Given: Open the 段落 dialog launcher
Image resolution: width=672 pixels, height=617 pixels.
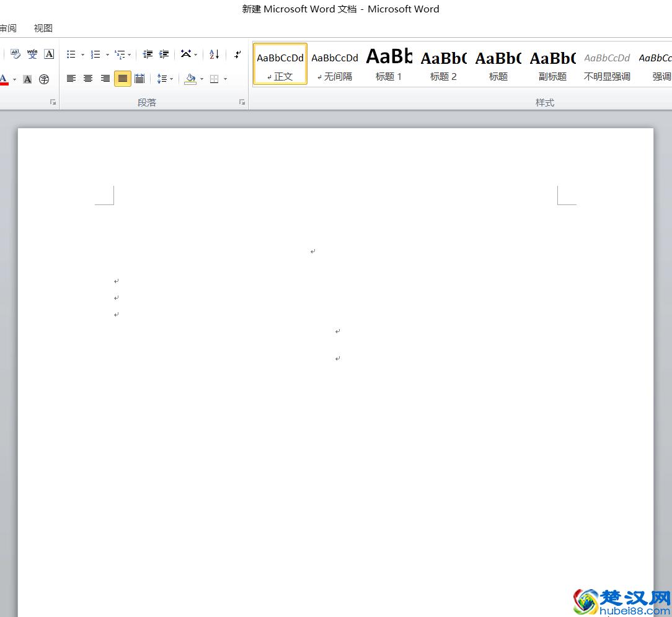Looking at the screenshot, I should tap(242, 102).
